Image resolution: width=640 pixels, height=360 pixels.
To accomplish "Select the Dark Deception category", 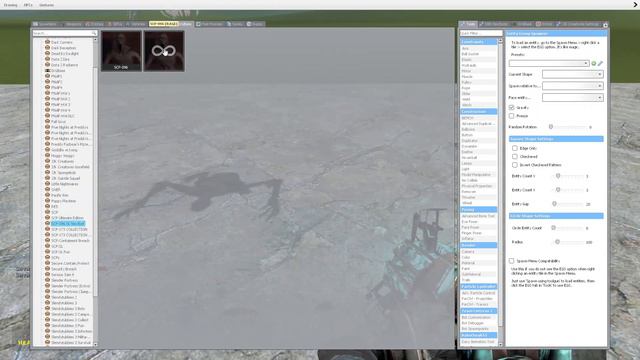I will [63, 48].
